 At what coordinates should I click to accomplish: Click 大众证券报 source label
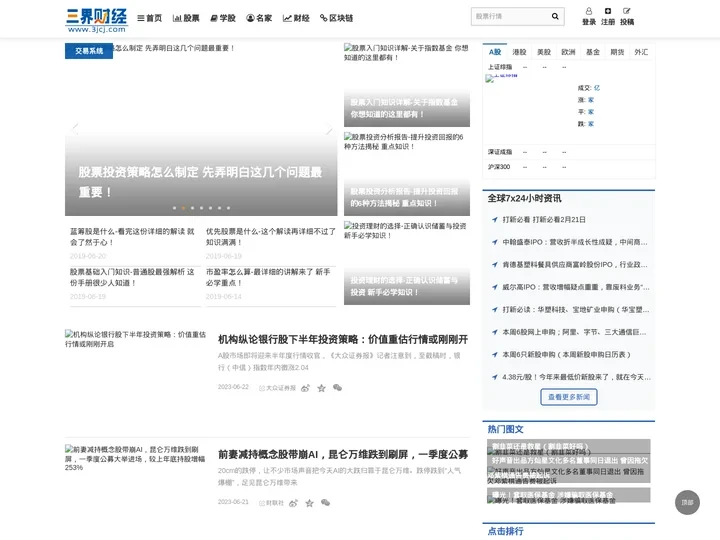(x=278, y=388)
